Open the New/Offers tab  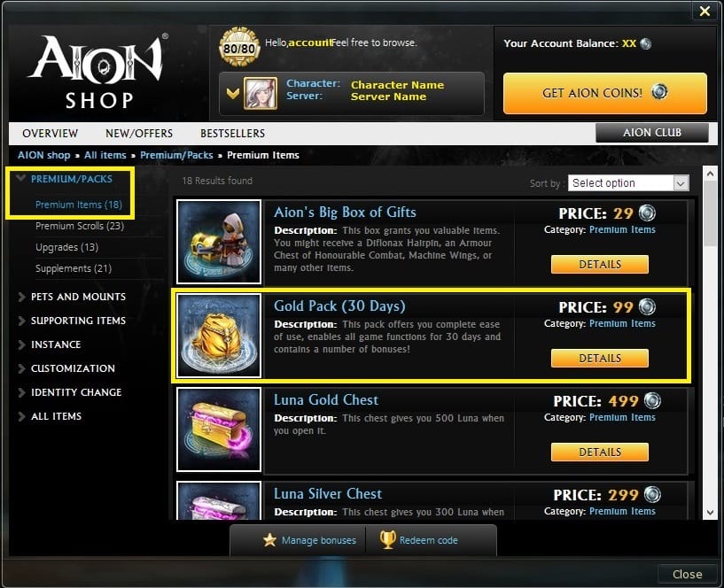[139, 134]
